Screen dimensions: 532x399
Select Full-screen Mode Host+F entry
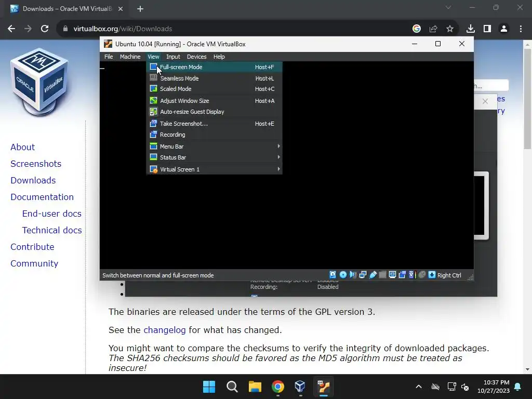pyautogui.click(x=214, y=67)
